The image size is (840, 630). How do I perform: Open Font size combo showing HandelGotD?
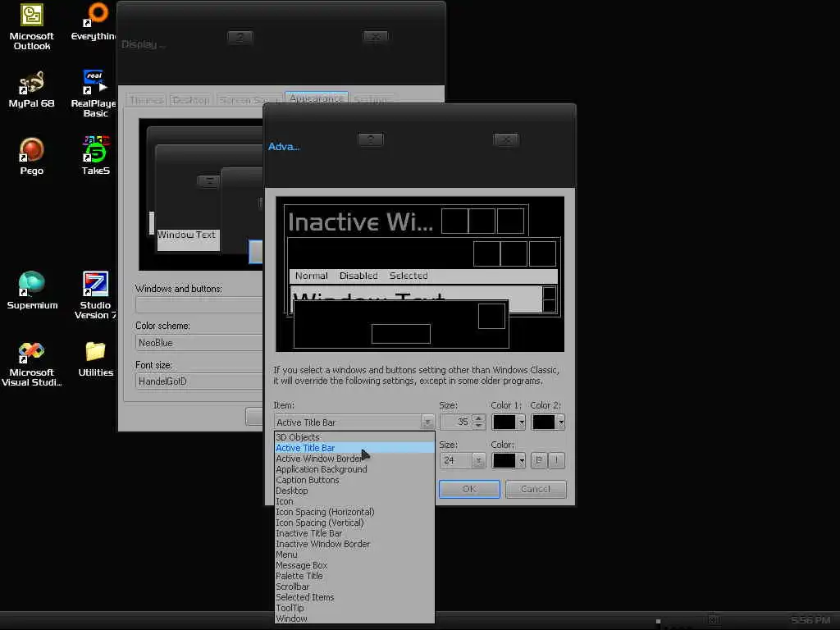[199, 381]
